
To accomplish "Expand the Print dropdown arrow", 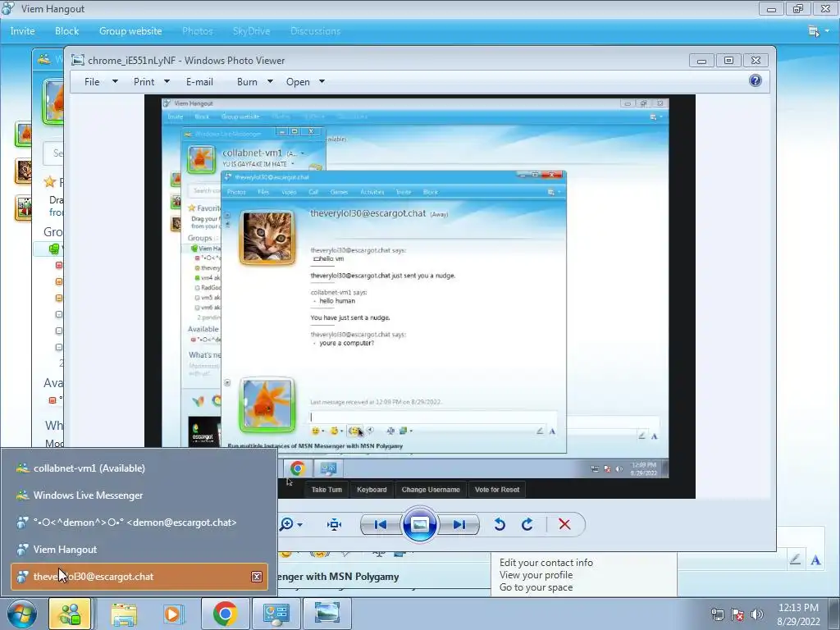I will coord(167,81).
